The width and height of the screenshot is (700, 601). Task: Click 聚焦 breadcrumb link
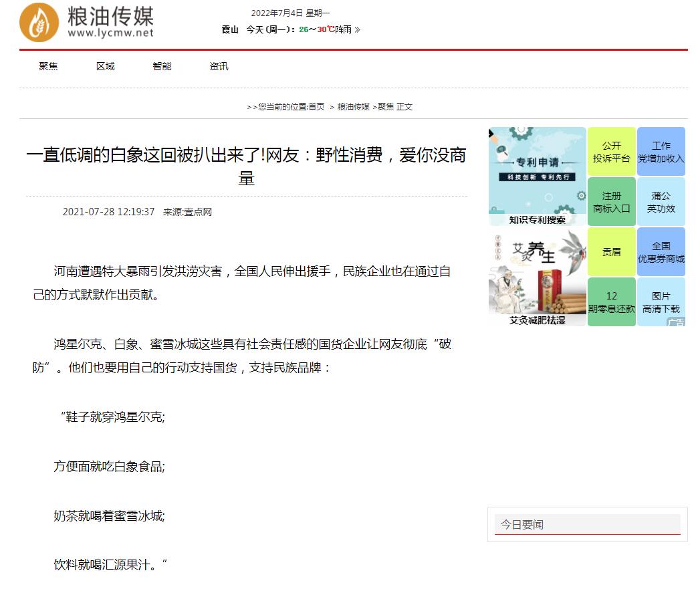click(386, 107)
